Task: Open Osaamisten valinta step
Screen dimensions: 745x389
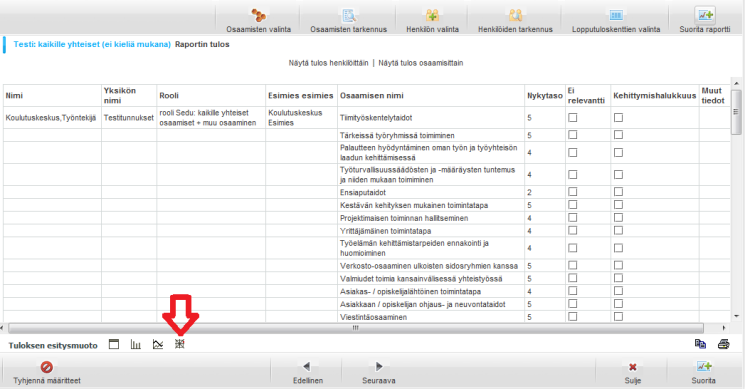Action: click(258, 20)
